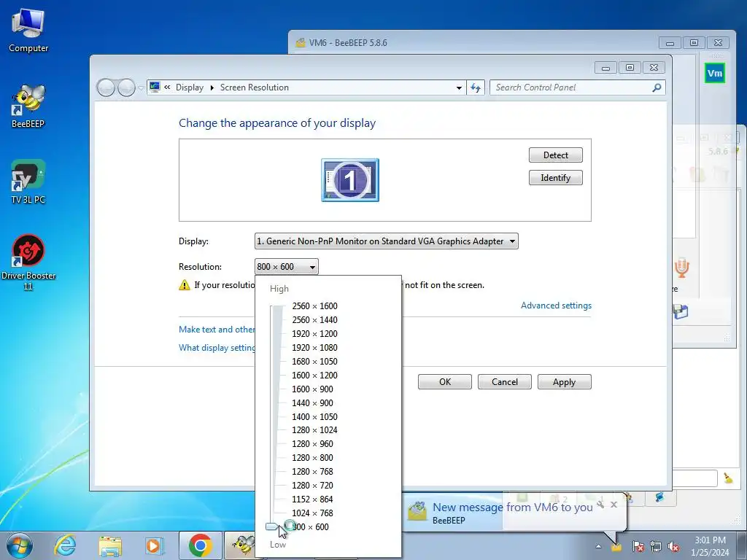Click the OK button
The height and width of the screenshot is (560, 747).
point(445,382)
